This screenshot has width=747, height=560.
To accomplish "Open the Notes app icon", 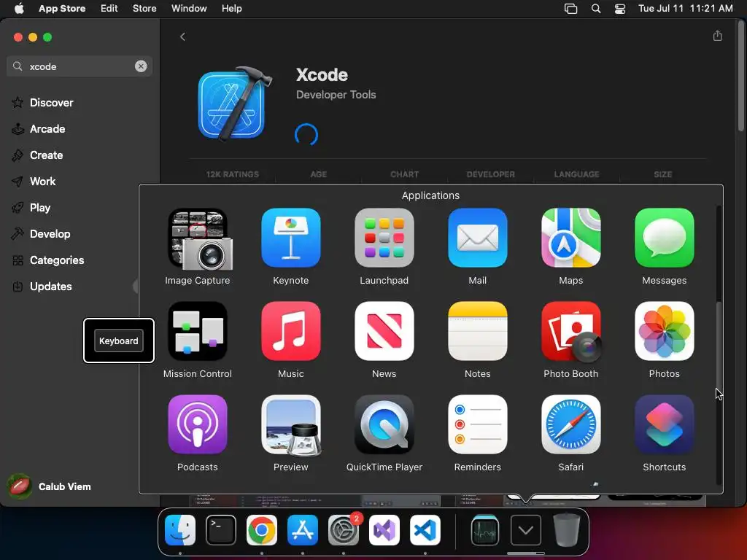I will (477, 332).
